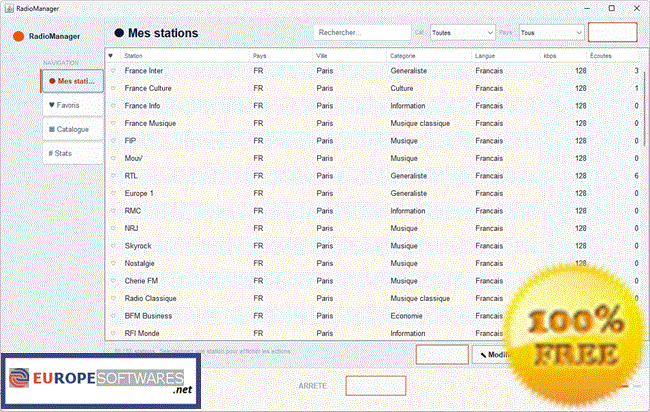Select the France Musique station name
This screenshot has height=412, width=650.
pos(150,123)
